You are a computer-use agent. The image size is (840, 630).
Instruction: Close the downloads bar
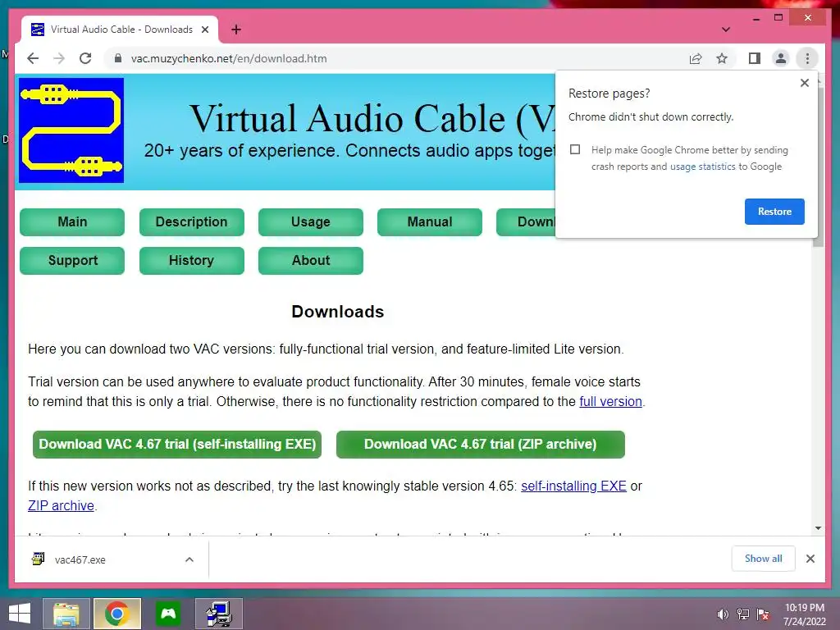tap(810, 559)
